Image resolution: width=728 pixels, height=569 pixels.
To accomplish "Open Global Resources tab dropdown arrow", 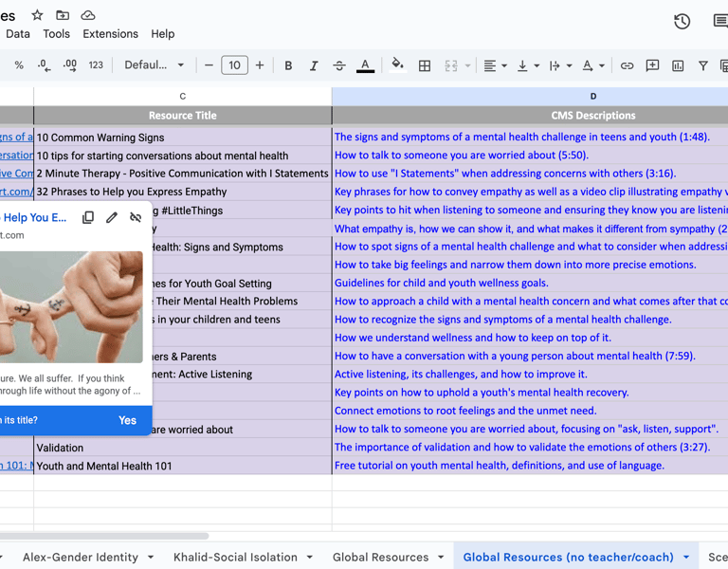I will pos(441,557).
